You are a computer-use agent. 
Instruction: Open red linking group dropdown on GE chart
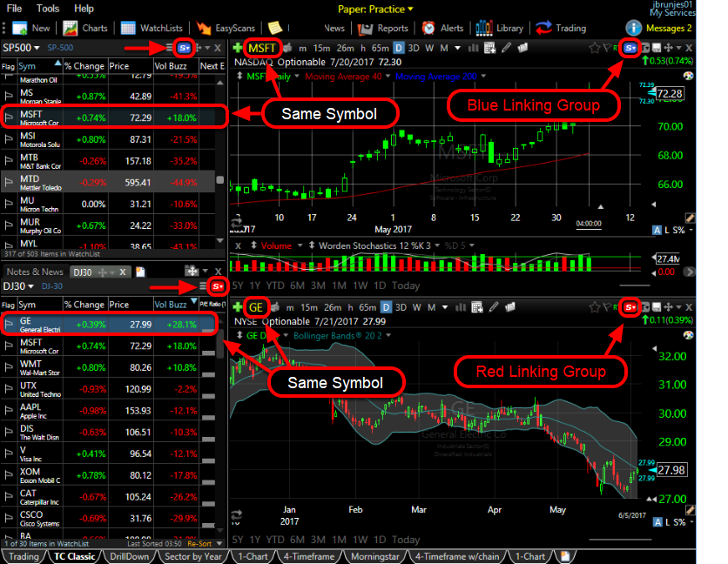pyautogui.click(x=630, y=307)
